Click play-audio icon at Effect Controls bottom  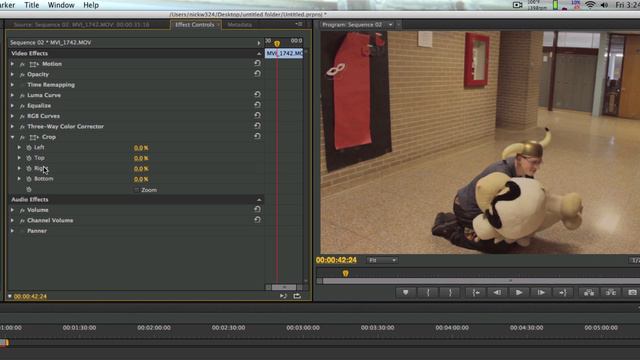point(283,296)
